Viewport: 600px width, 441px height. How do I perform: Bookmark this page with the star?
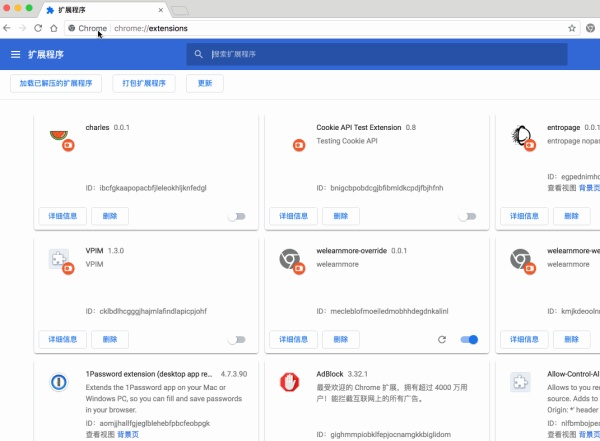(572, 28)
